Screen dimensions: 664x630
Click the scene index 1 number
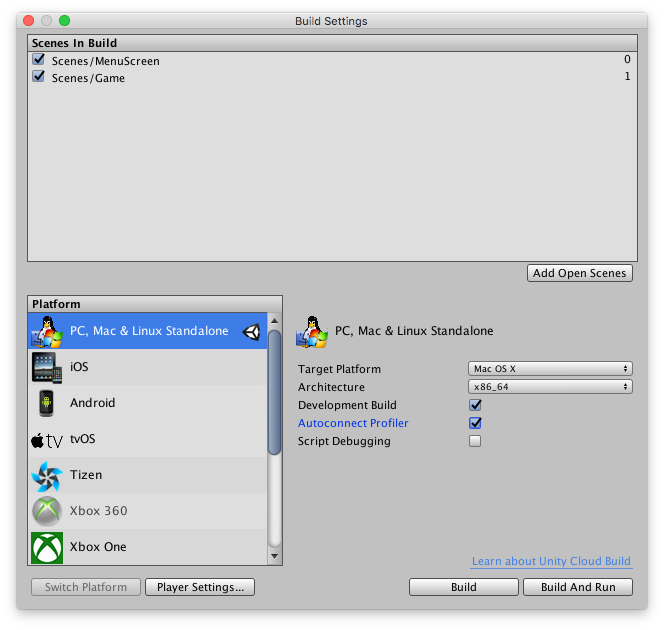point(627,76)
